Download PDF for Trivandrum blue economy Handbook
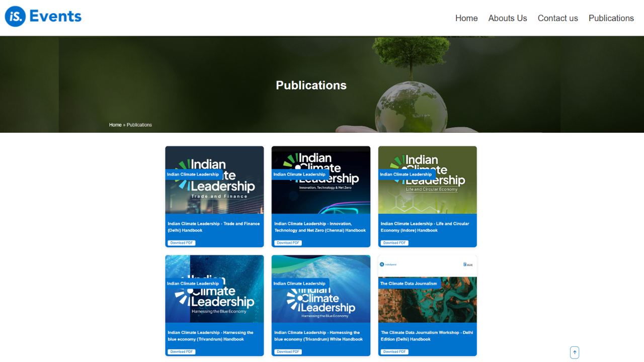 (x=182, y=352)
